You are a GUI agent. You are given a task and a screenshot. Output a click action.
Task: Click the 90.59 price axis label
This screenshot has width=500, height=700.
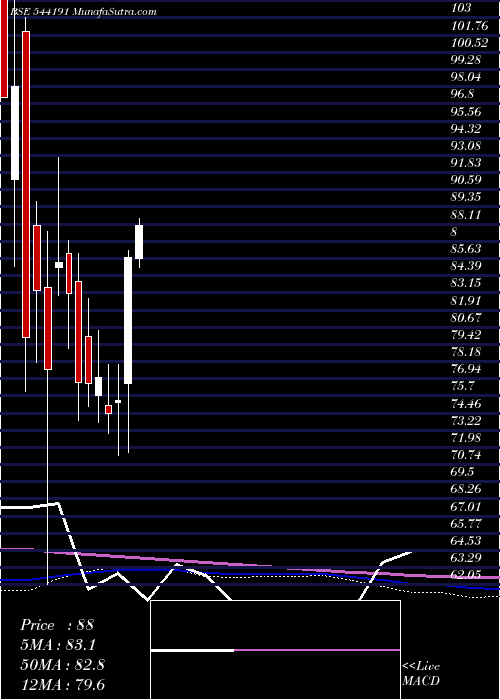point(466,180)
